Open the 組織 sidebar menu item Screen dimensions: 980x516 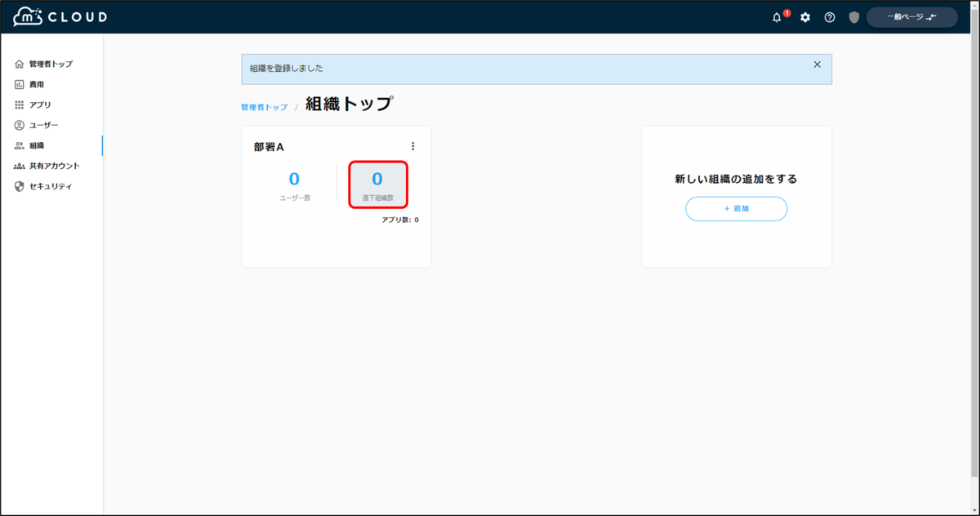click(38, 145)
